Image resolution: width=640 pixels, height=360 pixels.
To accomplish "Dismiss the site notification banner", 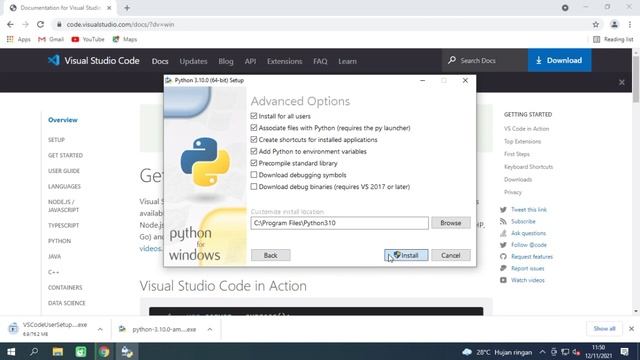I will [x=622, y=82].
